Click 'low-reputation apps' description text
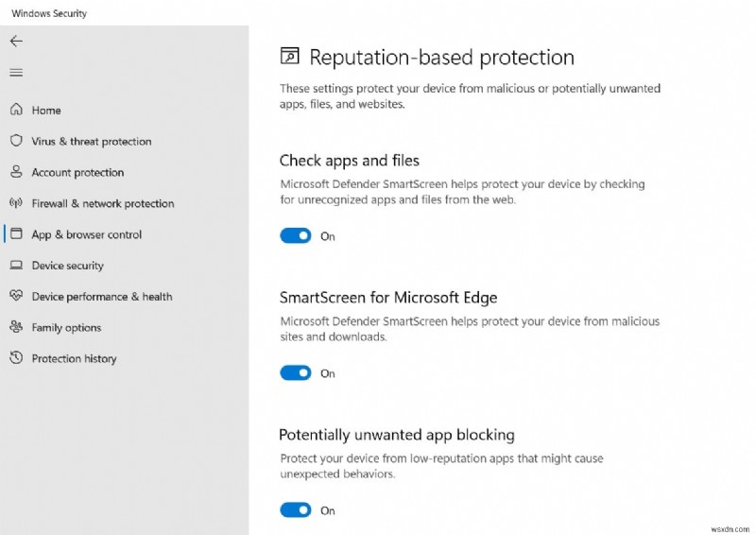 441,466
